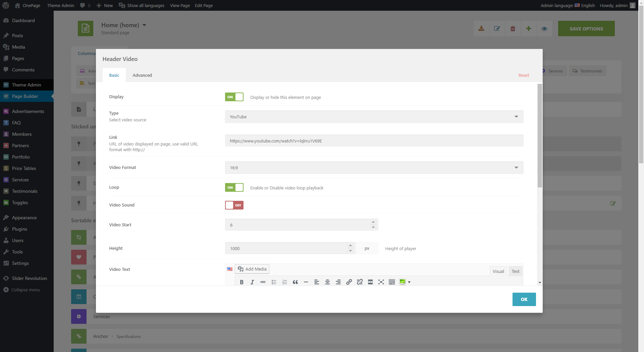Turn on the Video Sound switch
This screenshot has height=352, width=644.
tap(234, 205)
